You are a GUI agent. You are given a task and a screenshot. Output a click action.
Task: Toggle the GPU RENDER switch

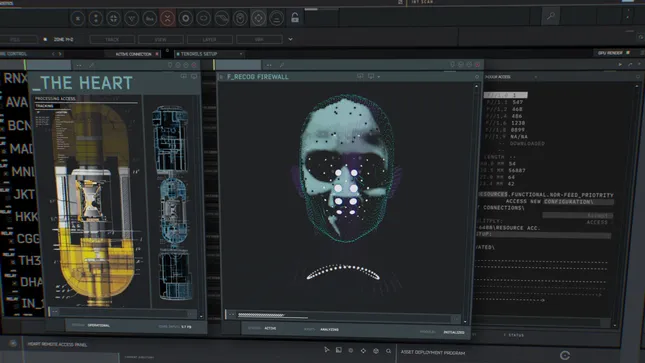coord(628,53)
